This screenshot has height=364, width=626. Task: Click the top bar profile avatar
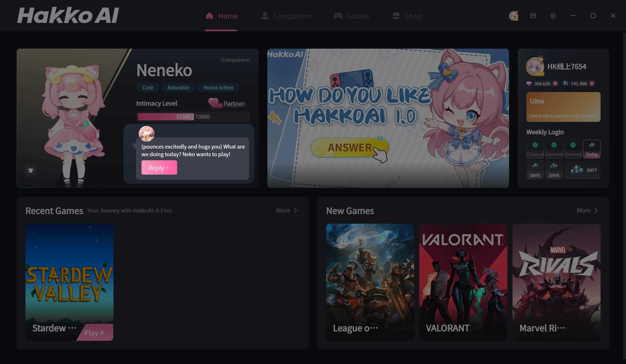[x=513, y=16]
